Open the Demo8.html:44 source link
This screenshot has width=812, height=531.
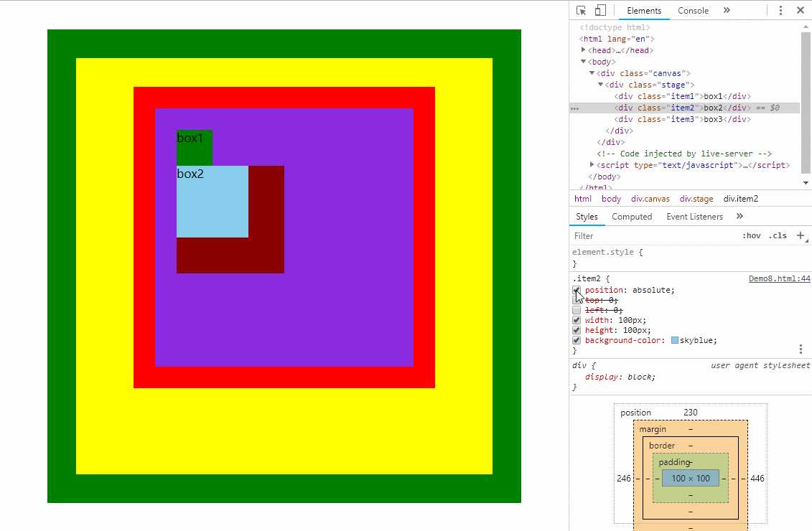coord(780,278)
